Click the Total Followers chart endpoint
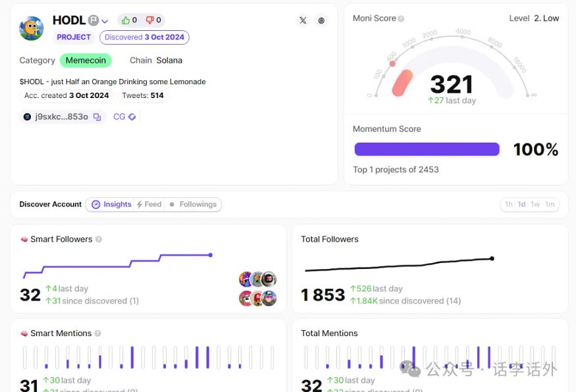Screen dimensions: 576x392 pos(492,258)
